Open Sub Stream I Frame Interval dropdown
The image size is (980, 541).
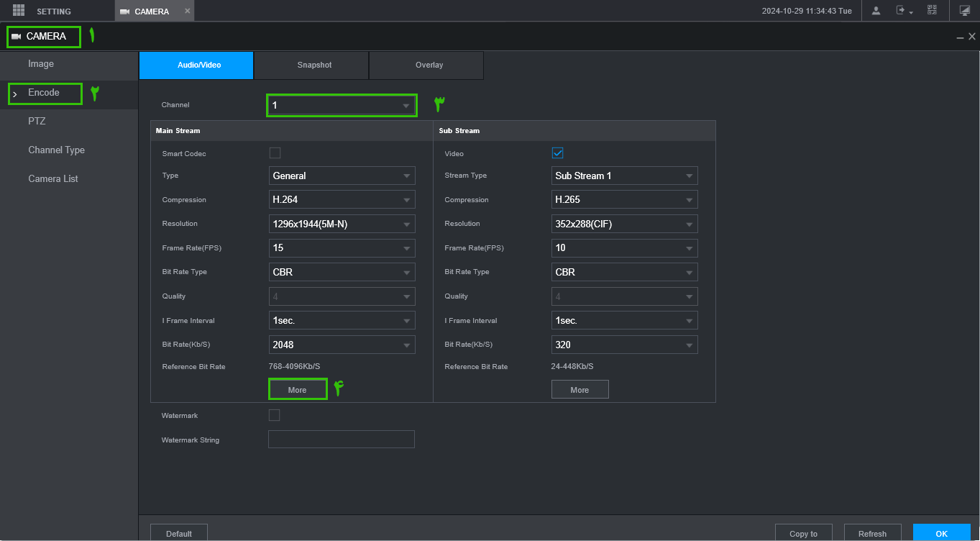(624, 320)
